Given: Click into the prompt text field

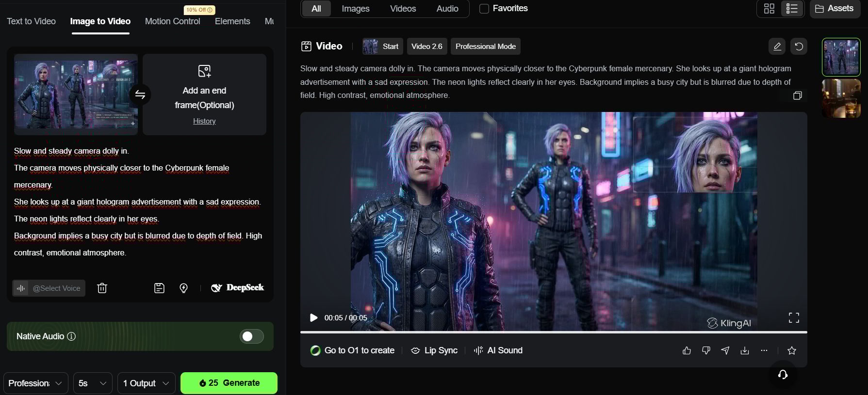Looking at the screenshot, I should click(140, 202).
